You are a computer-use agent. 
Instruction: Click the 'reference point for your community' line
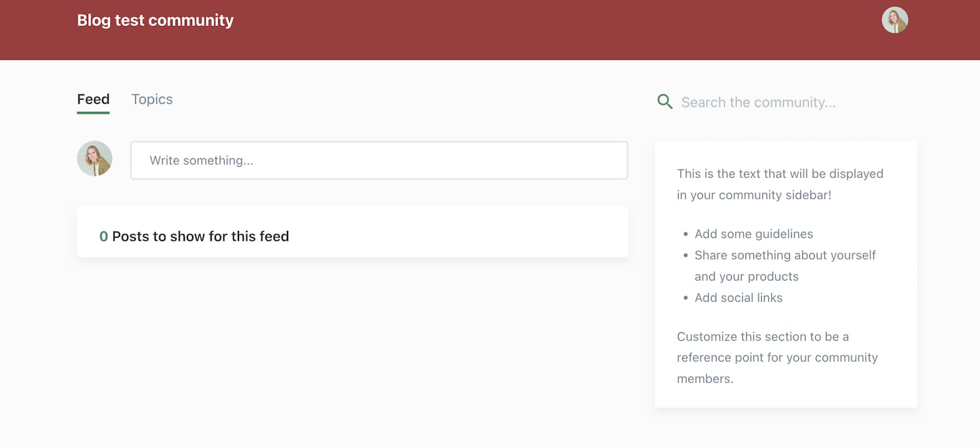click(x=777, y=358)
